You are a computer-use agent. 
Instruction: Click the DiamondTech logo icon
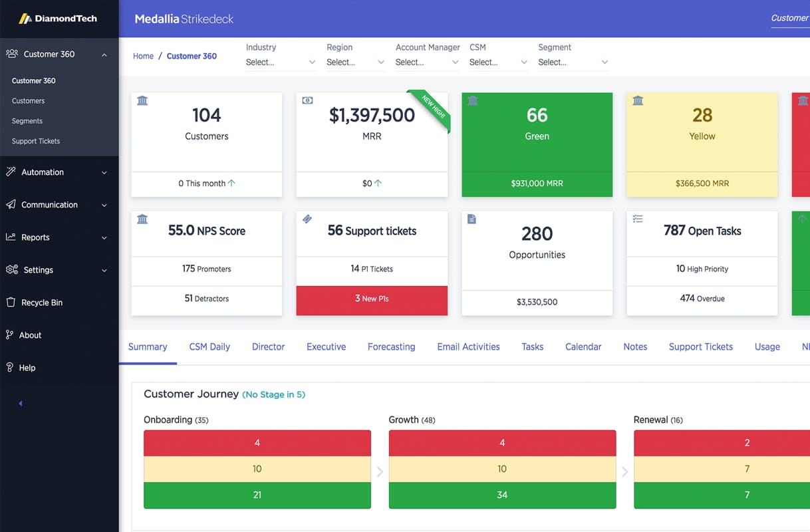25,19
